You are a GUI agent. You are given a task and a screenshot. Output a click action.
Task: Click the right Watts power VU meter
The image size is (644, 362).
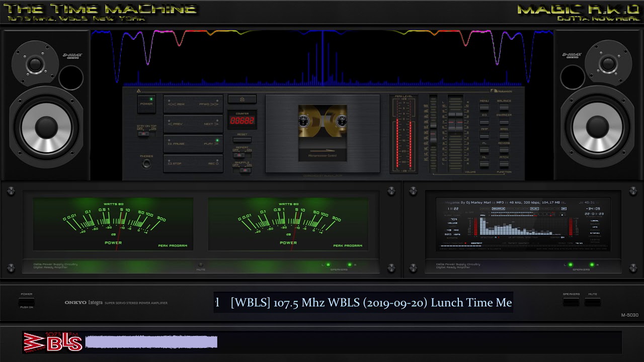pos(288,224)
